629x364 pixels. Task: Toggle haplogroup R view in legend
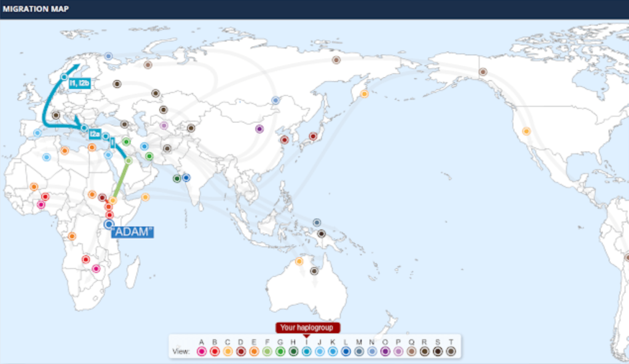[425, 351]
